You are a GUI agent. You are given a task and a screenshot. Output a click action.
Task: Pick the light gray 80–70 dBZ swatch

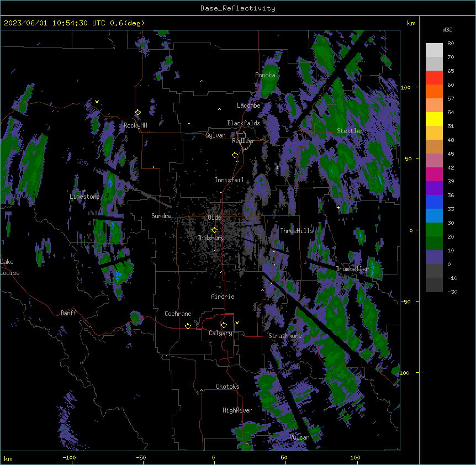coord(434,50)
